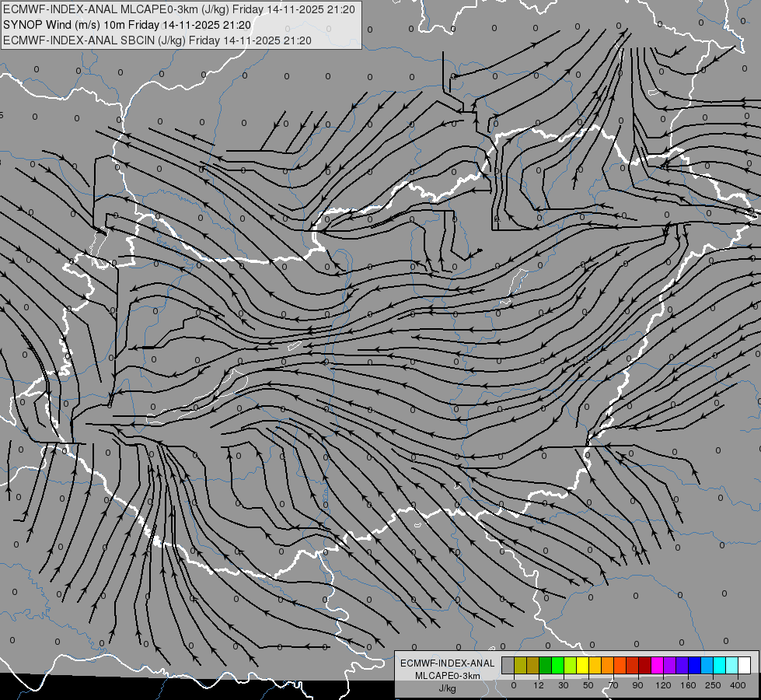Click the 'ECMWF-INDEX-ANAL SBCIN (J/kg)' header line
Image resolution: width=761 pixels, height=700 pixels.
point(157,40)
